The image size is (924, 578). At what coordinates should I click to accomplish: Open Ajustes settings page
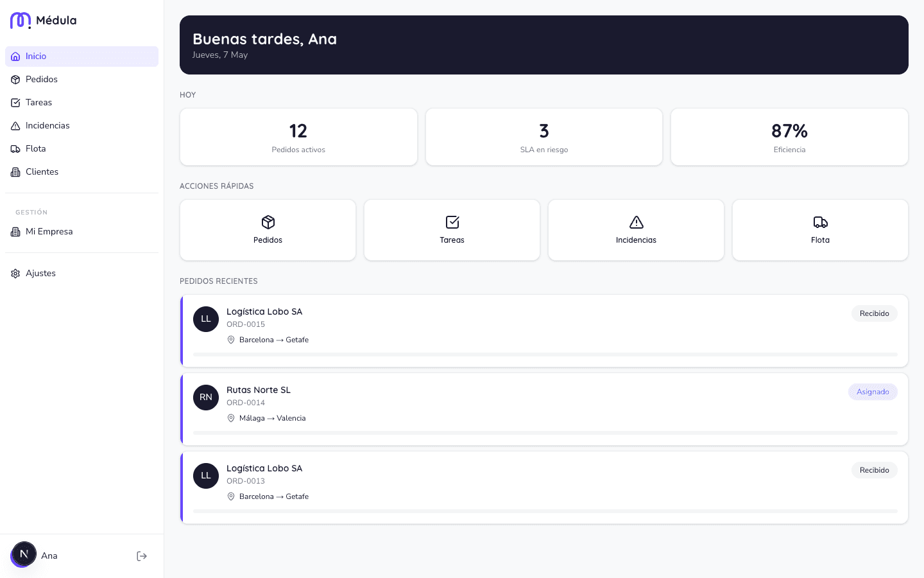[x=81, y=274]
